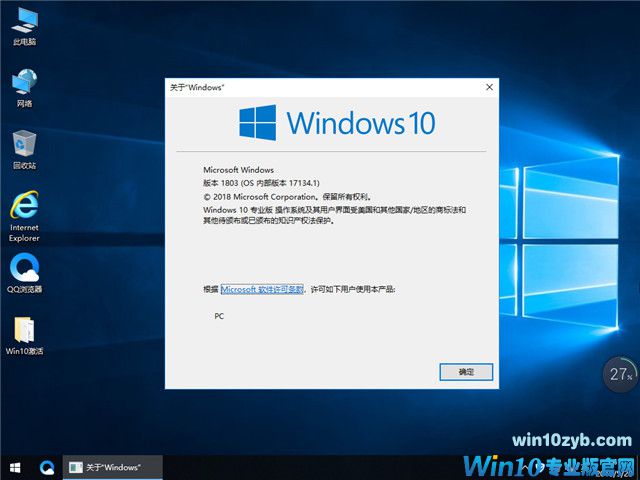
Task: Click the 27% floating circle widget
Action: coord(621,374)
